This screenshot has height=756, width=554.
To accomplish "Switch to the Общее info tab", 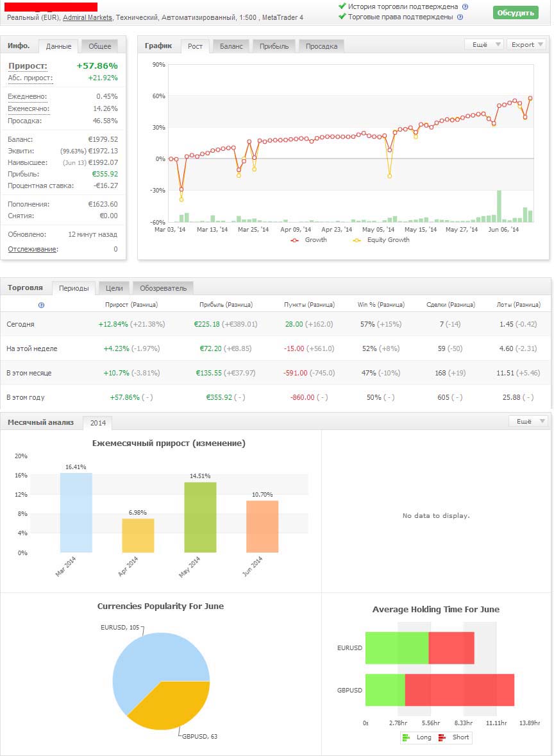I will pos(99,46).
